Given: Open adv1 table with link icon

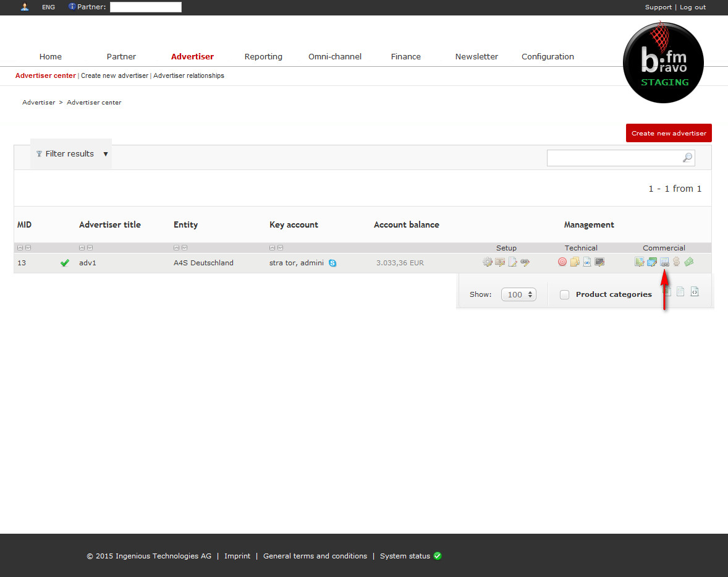Looking at the screenshot, I should pyautogui.click(x=664, y=262).
